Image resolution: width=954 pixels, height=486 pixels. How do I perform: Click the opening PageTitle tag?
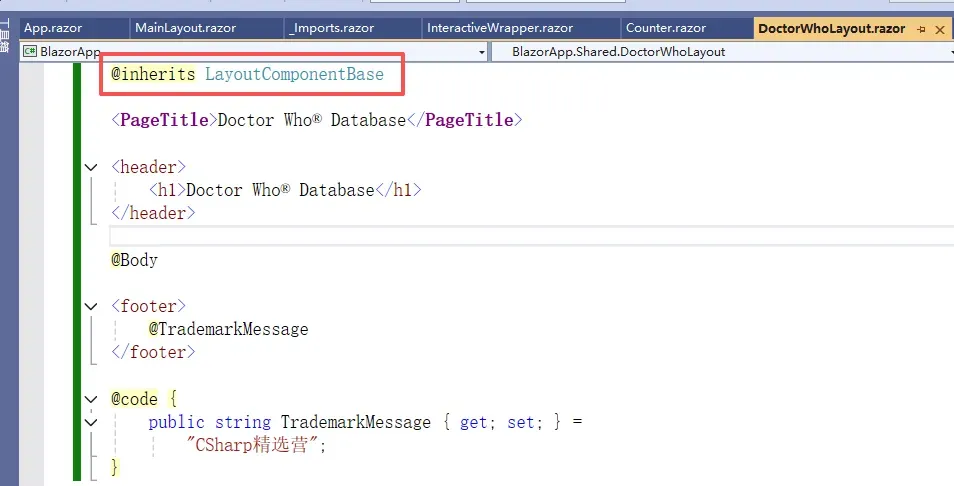coord(164,120)
